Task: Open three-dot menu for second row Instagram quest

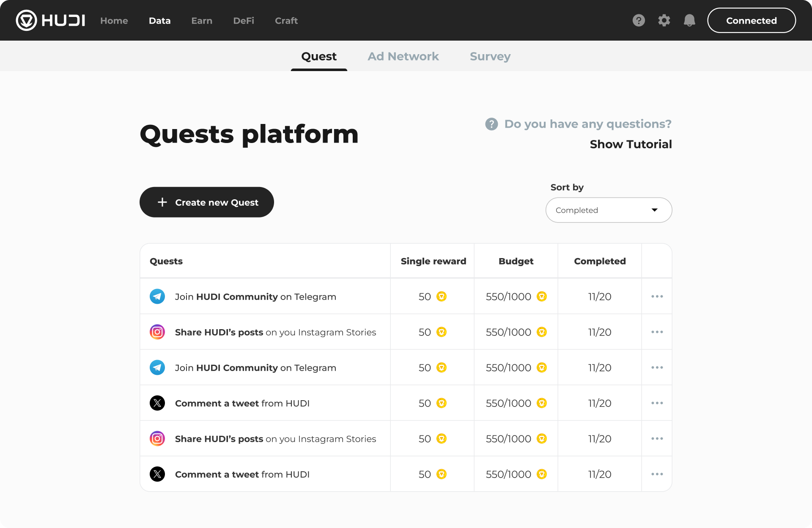Action: pos(657,332)
